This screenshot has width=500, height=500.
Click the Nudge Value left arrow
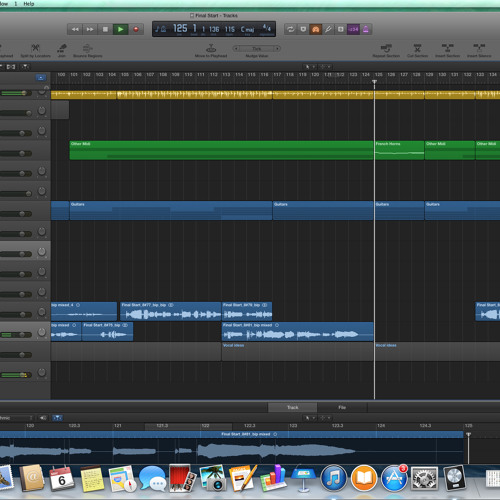236,49
